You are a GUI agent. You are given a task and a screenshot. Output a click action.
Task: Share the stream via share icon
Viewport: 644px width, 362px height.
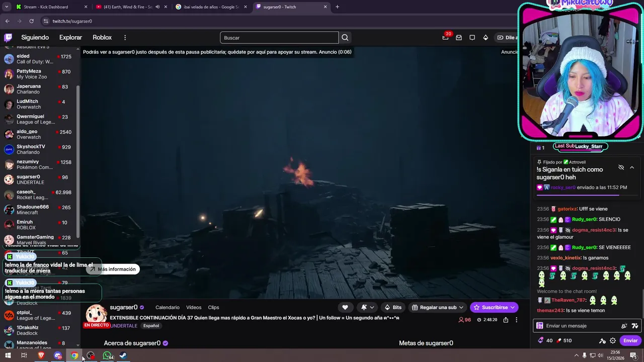click(506, 320)
